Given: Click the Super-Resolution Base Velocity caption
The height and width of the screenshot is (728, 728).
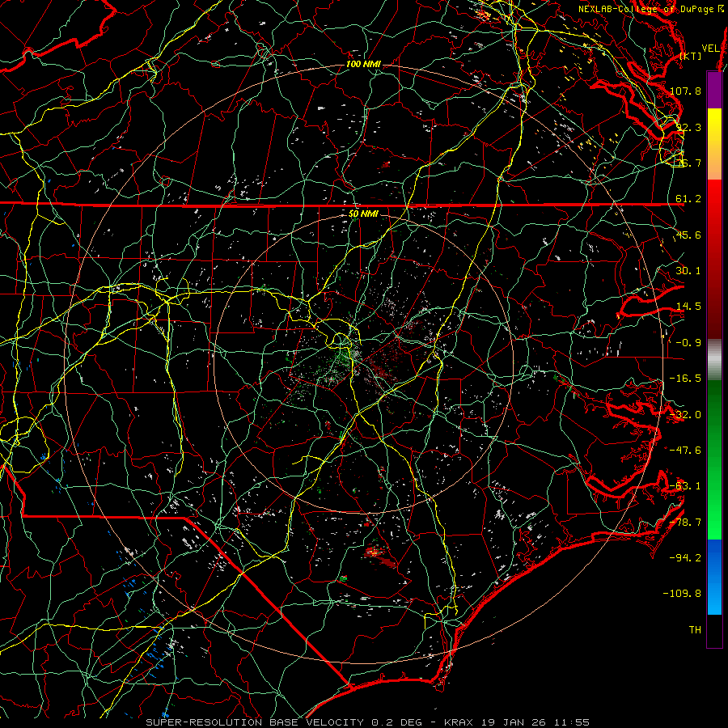Looking at the screenshot, I should coord(367,722).
